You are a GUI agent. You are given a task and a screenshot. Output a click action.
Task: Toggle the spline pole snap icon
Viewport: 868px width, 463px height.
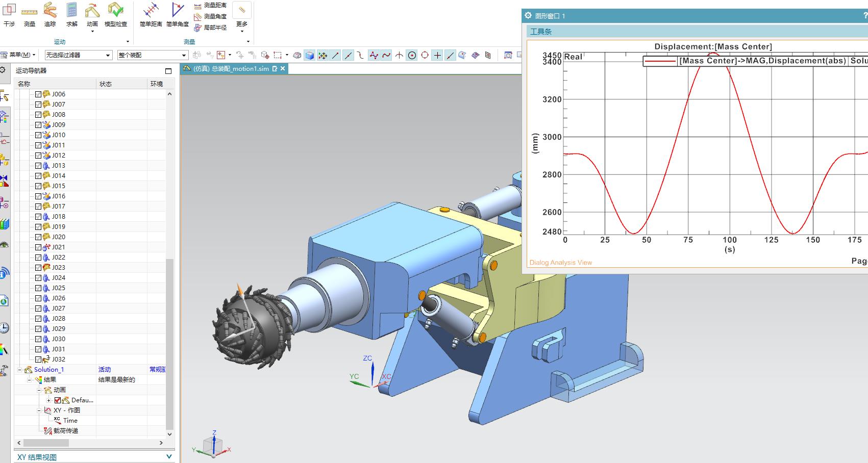point(374,55)
